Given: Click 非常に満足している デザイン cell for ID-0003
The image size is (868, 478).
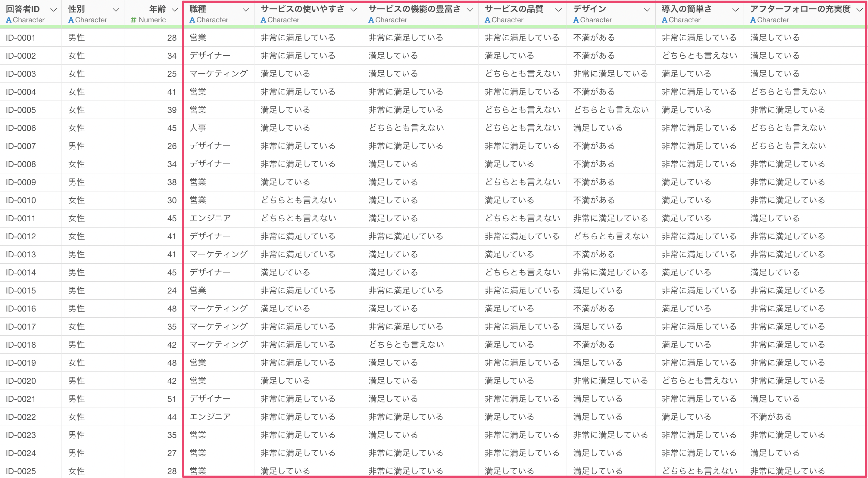Looking at the screenshot, I should pyautogui.click(x=610, y=74).
